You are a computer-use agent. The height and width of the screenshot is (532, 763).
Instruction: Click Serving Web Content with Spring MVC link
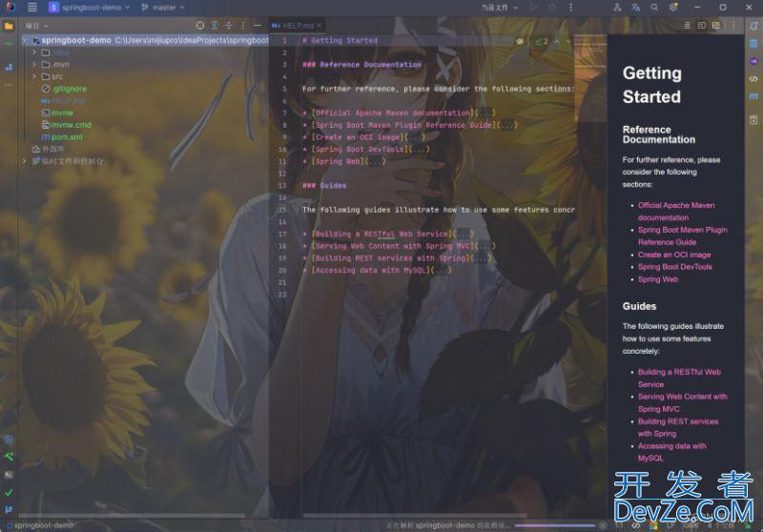pos(682,402)
